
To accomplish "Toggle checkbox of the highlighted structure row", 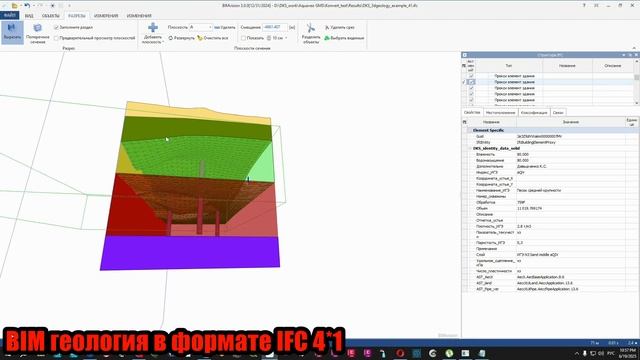I will coord(471,82).
